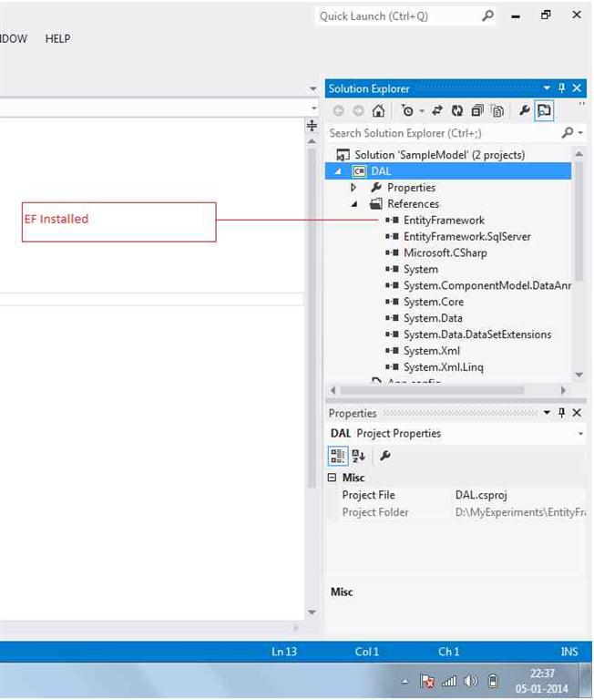This screenshot has height=700, width=594.
Task: Open the editor tab list dropdown arrow
Action: [312, 88]
